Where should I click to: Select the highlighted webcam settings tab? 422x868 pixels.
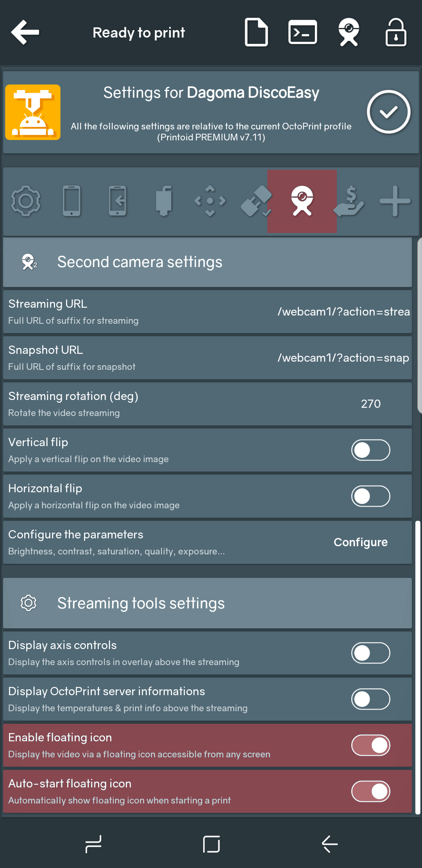[302, 201]
